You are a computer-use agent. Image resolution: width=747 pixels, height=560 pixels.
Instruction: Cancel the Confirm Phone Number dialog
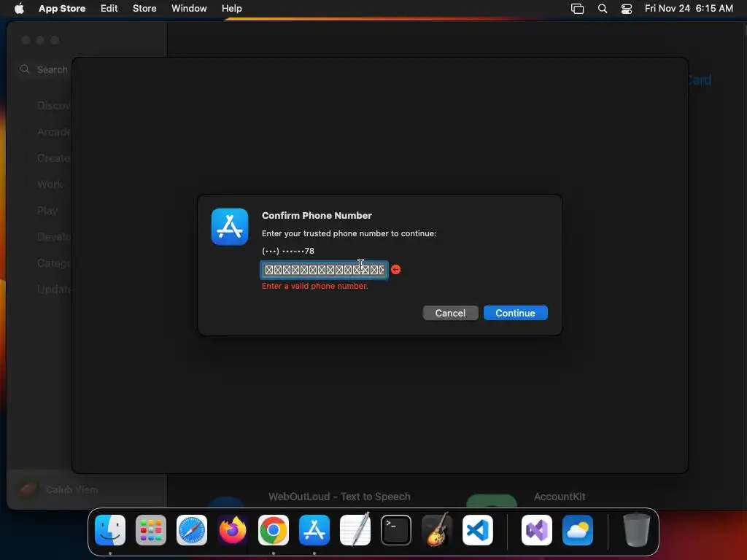click(x=450, y=313)
